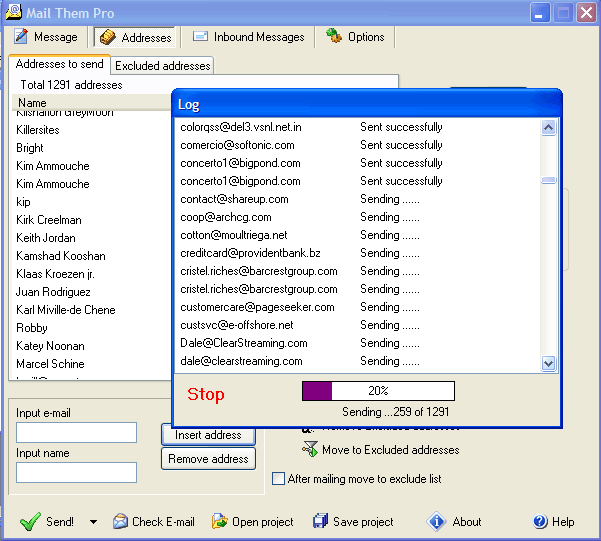The width and height of the screenshot is (601, 541).
Task: Click the Save project floppy icon
Action: coord(320,521)
